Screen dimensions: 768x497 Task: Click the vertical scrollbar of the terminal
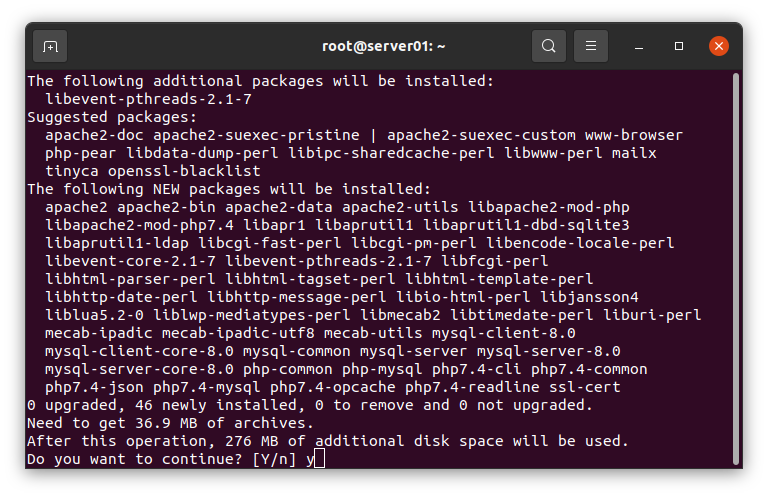click(x=735, y=269)
